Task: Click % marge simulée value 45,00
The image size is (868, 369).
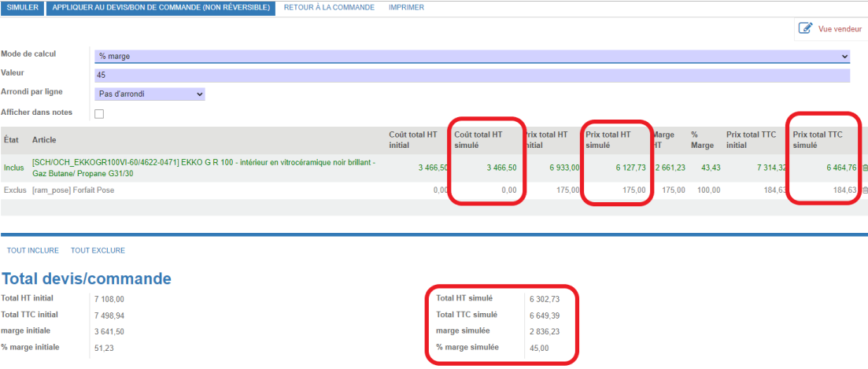Action: (538, 348)
